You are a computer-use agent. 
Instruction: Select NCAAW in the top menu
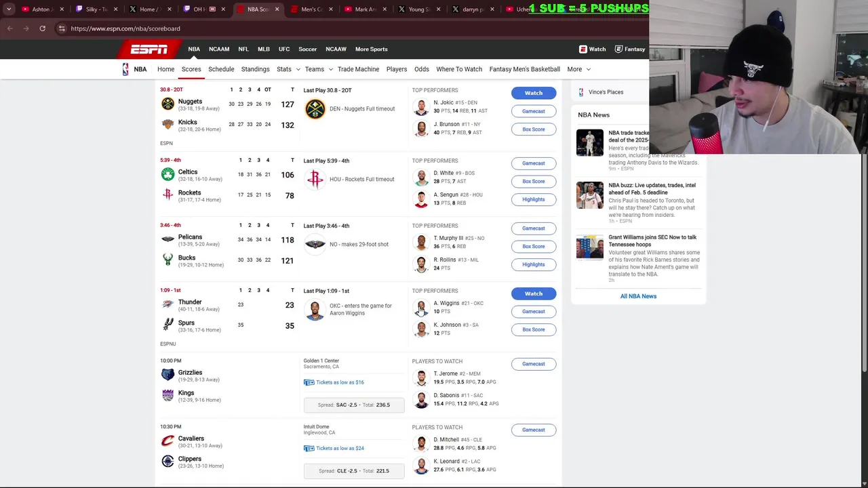336,49
